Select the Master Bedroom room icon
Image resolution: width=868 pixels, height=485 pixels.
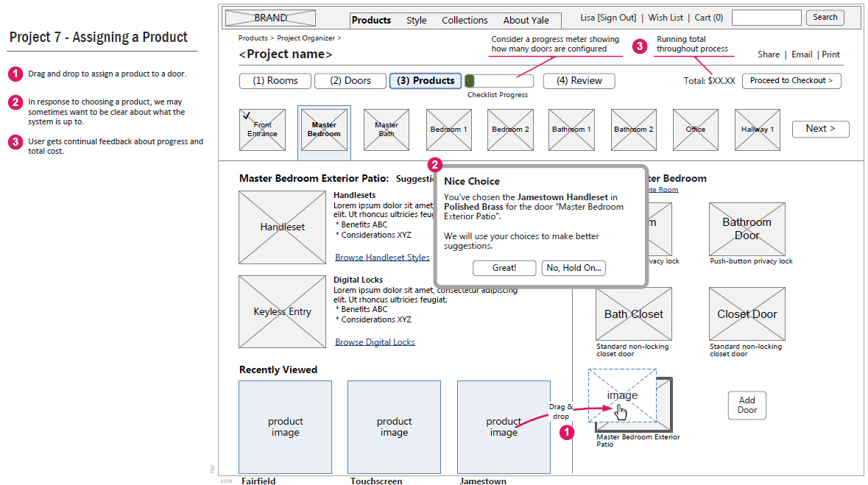[324, 130]
